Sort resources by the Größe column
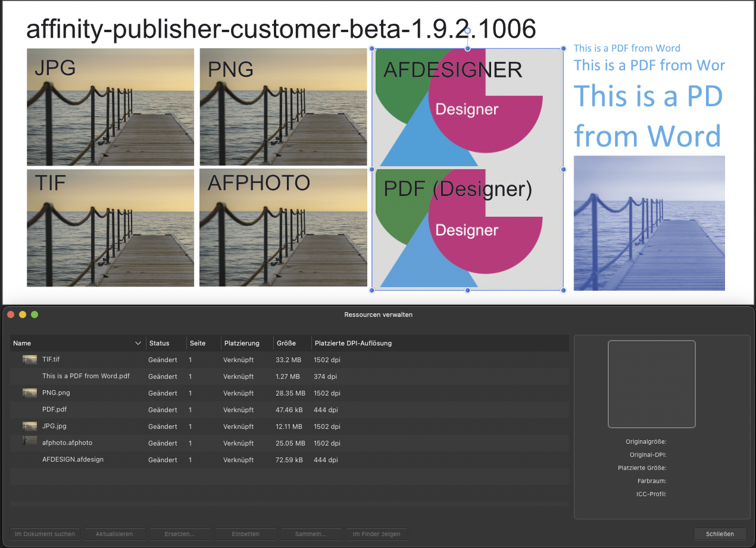756x548 pixels. point(292,343)
